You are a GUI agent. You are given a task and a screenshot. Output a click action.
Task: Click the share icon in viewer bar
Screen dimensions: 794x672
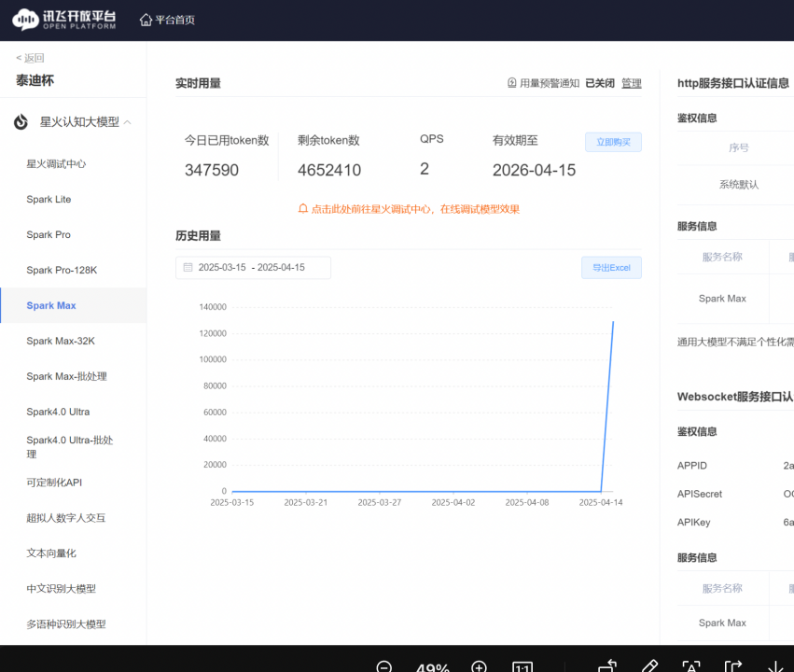click(732, 667)
